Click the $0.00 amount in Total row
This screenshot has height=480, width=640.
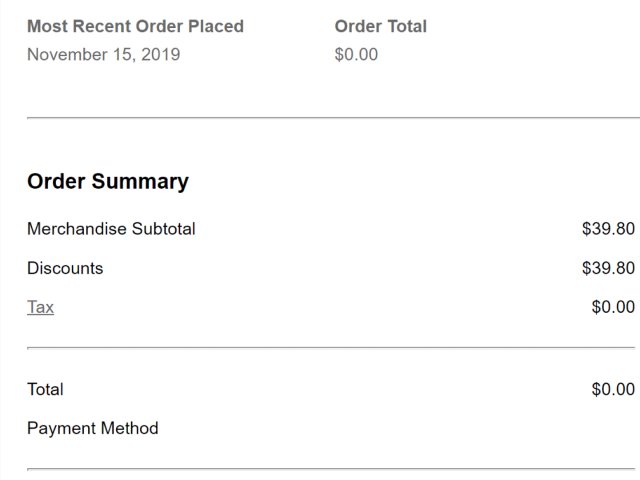[x=613, y=389]
